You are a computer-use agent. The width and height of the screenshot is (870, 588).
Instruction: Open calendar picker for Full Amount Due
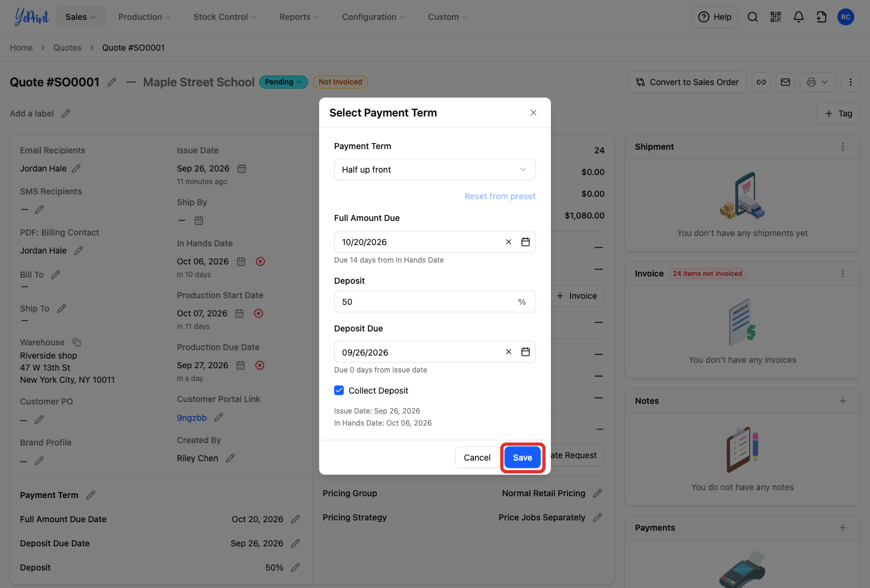tap(526, 242)
